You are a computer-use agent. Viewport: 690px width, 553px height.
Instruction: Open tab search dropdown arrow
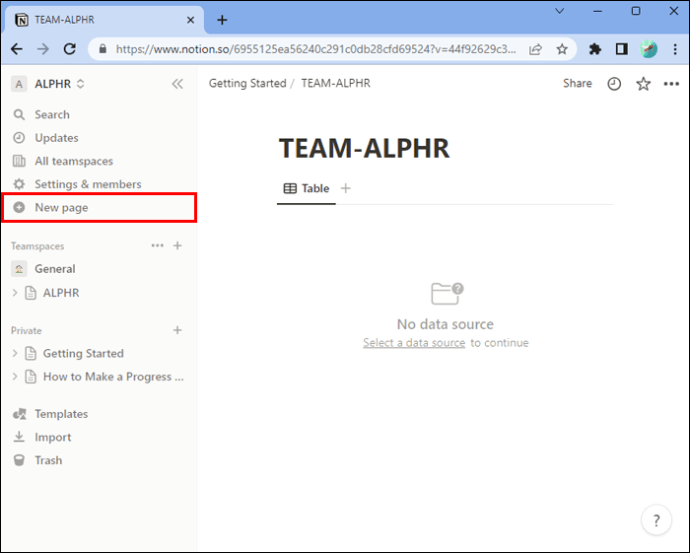coord(560,11)
